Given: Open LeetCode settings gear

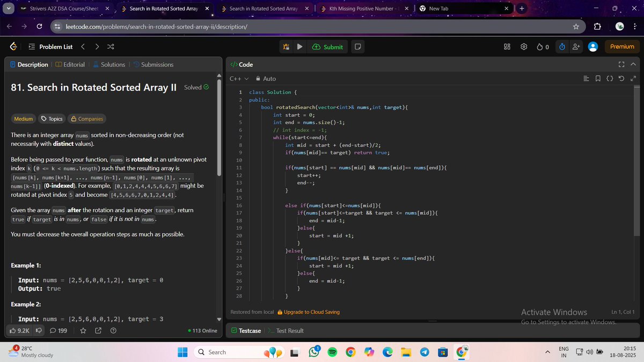Looking at the screenshot, I should (524, 47).
